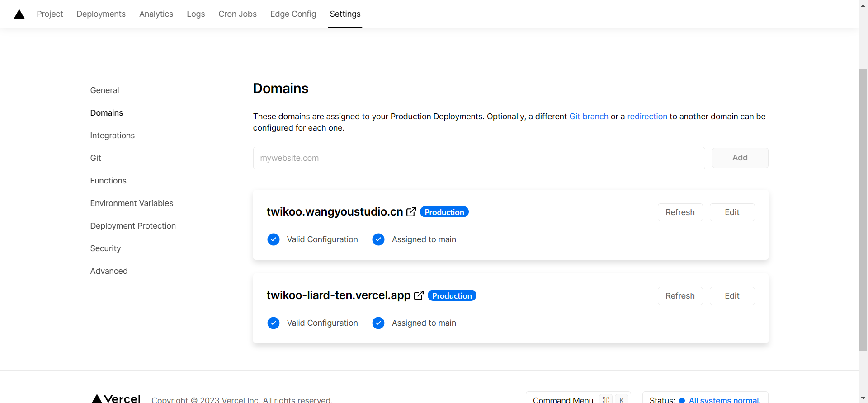This screenshot has height=403, width=868.
Task: Refresh the twikoo.wangyoustudio.cn domain
Action: point(680,212)
